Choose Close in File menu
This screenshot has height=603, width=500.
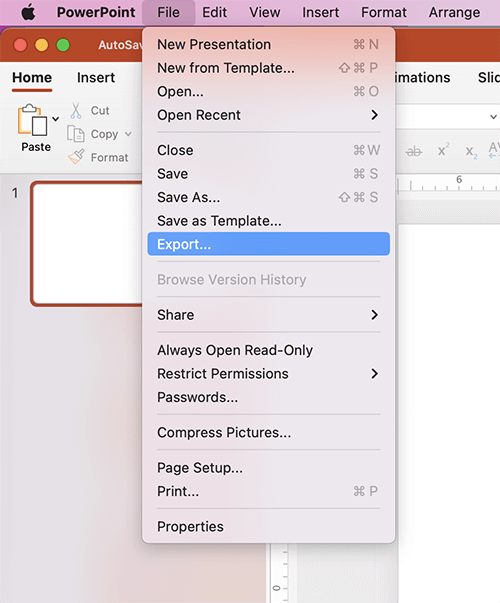click(x=268, y=150)
